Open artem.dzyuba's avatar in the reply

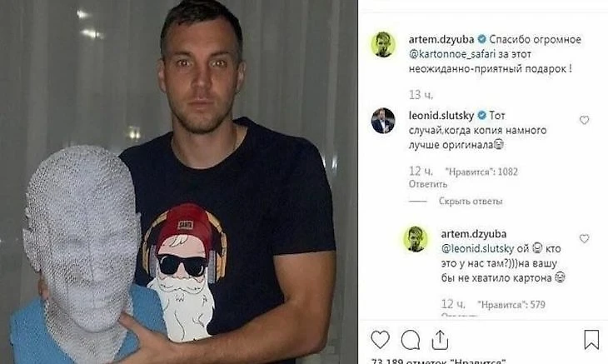click(x=416, y=239)
